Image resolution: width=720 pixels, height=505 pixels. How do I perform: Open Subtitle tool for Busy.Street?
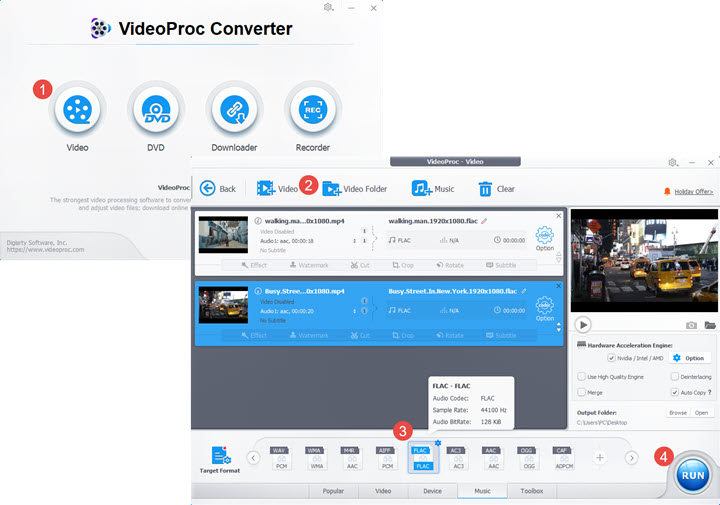(501, 336)
